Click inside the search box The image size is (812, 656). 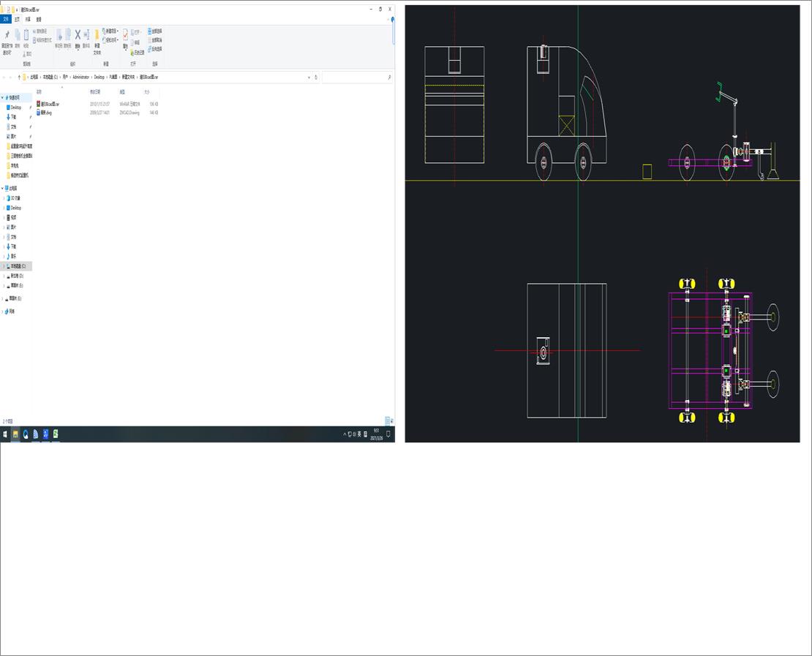(x=358, y=77)
